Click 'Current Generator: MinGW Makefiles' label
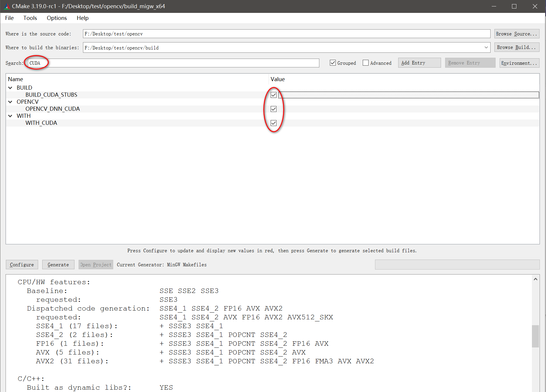The height and width of the screenshot is (392, 546). (162, 265)
